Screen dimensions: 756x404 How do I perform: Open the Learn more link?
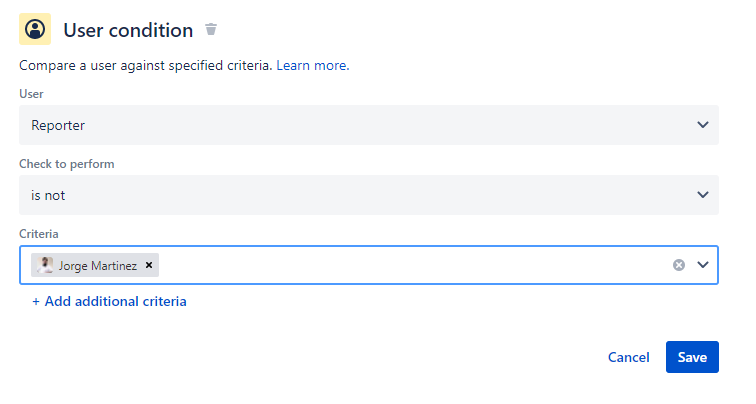click(x=312, y=66)
